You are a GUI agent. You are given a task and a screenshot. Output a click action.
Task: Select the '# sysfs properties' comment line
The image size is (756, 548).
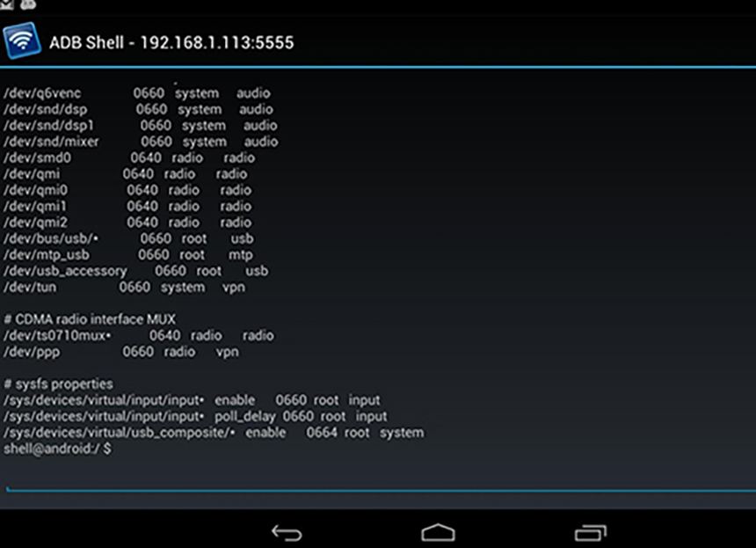[x=58, y=384]
